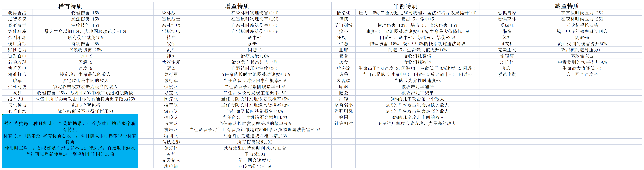
Task: Click the 厌食 trait cell
Action: point(343,62)
